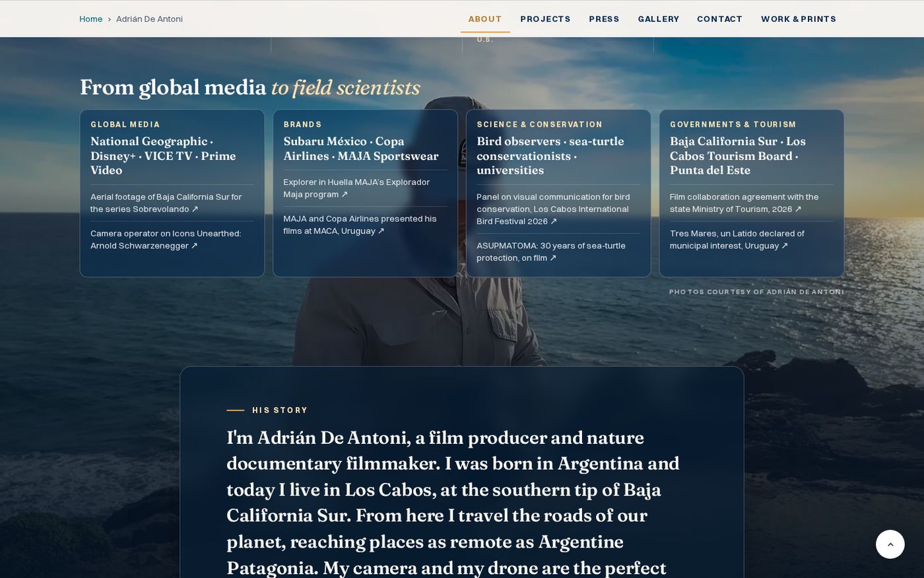Go to the Home breadcrumb link
The height and width of the screenshot is (578, 924).
point(90,19)
